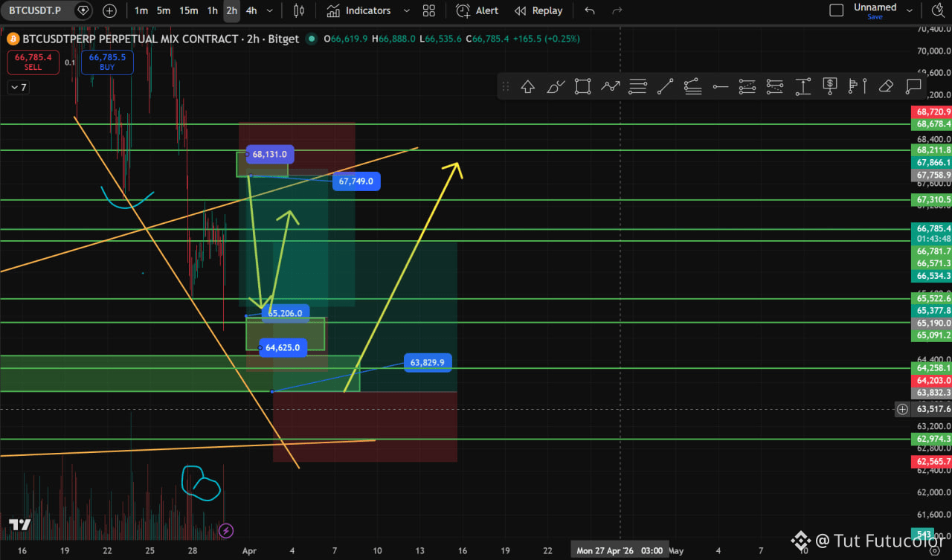Select the Horizontal line tool
The image size is (952, 560).
tap(720, 86)
